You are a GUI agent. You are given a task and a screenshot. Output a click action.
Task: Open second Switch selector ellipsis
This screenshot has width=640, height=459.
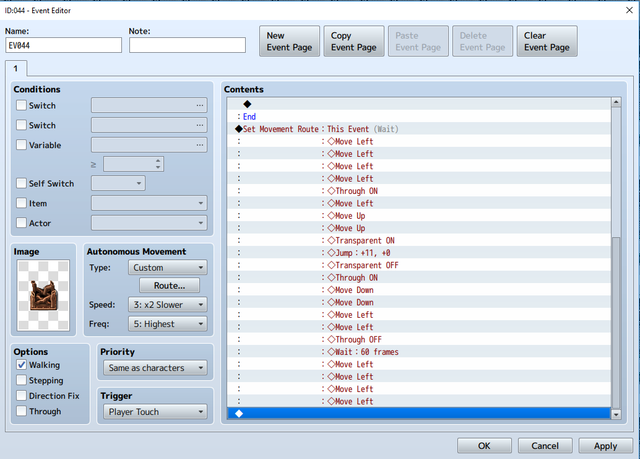pos(200,125)
